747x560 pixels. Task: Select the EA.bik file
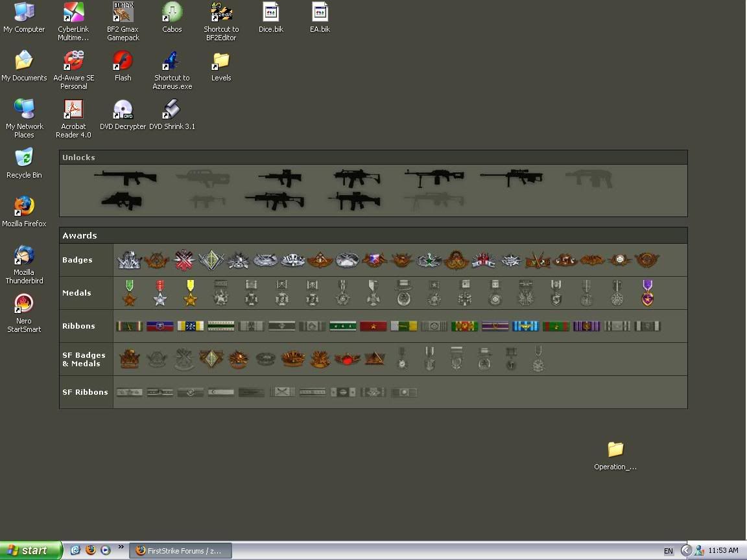click(x=320, y=18)
